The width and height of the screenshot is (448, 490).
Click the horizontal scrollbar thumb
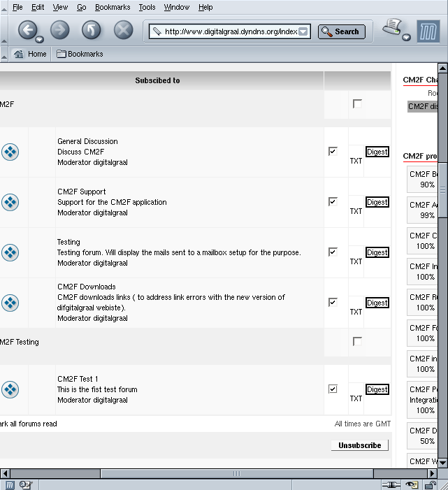(x=236, y=473)
